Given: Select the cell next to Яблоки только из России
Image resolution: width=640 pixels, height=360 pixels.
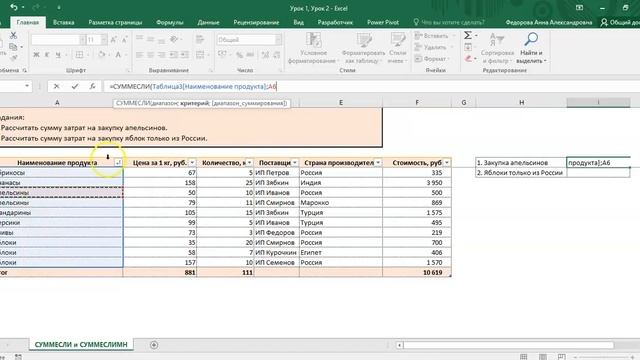Looking at the screenshot, I should click(598, 173).
